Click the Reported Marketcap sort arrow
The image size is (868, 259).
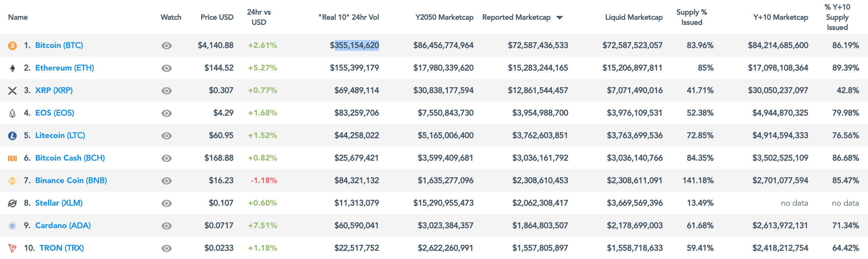560,17
